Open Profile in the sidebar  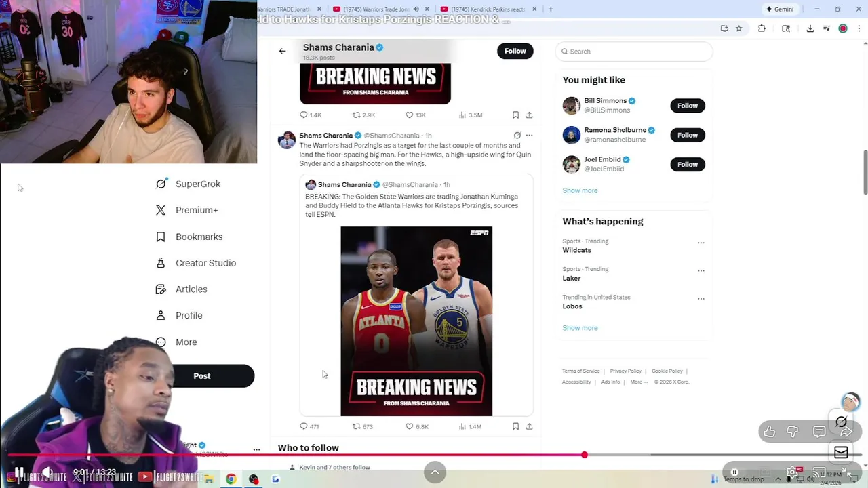pos(179,315)
